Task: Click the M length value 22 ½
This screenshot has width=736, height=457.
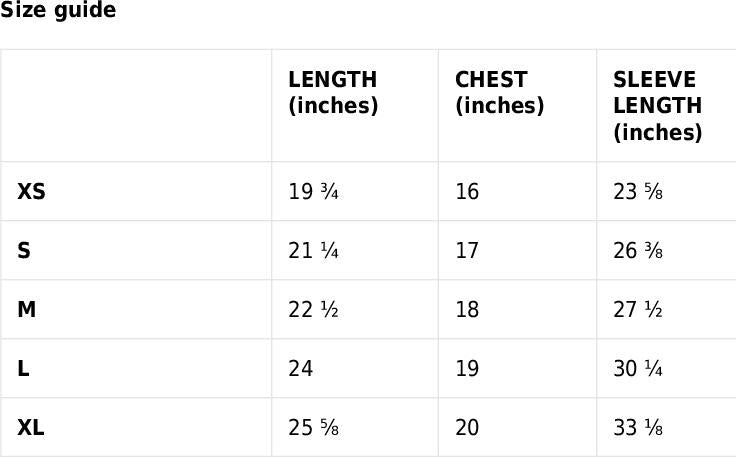Action: point(313,310)
